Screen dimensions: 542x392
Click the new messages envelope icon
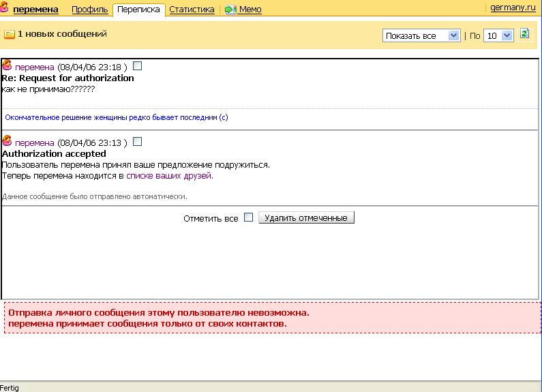9,34
